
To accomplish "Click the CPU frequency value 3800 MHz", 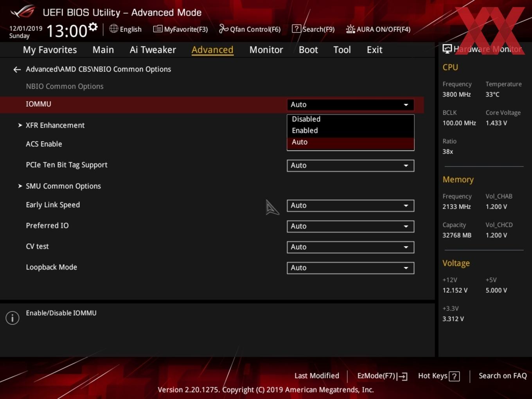I will (x=457, y=94).
